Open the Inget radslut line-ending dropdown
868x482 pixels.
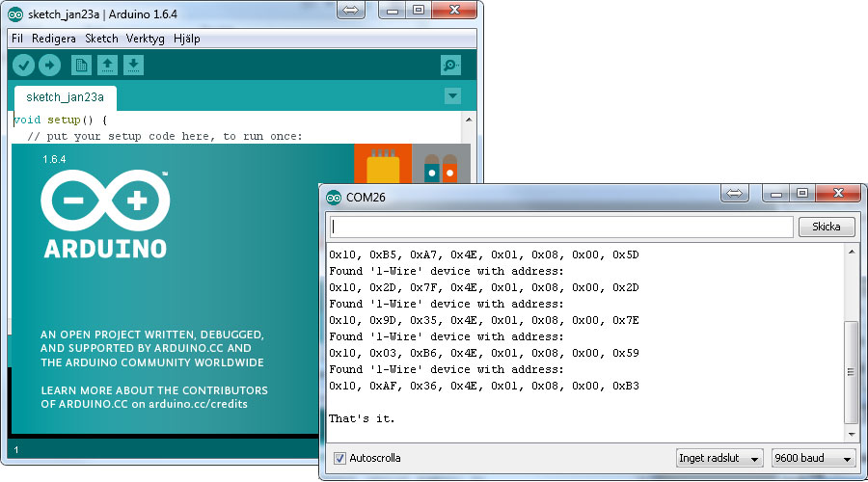point(719,458)
